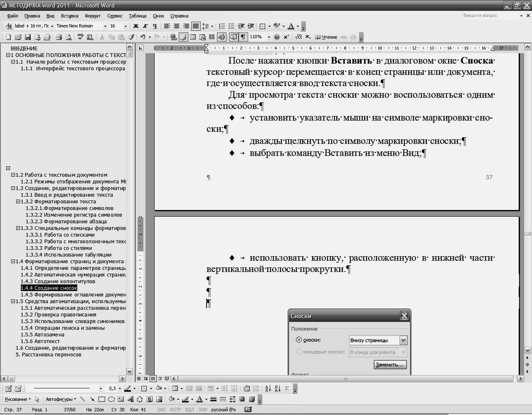Click the Заменить... button

pyautogui.click(x=390, y=365)
